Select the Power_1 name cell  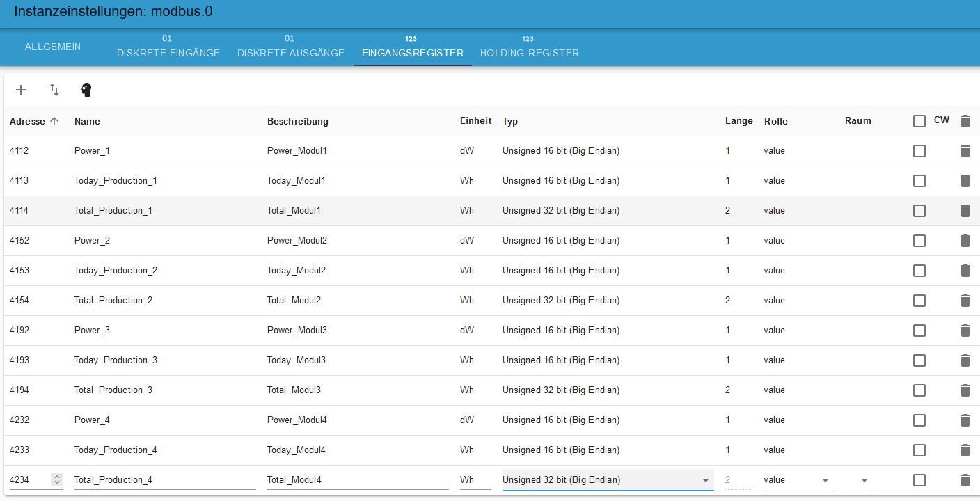coord(92,151)
